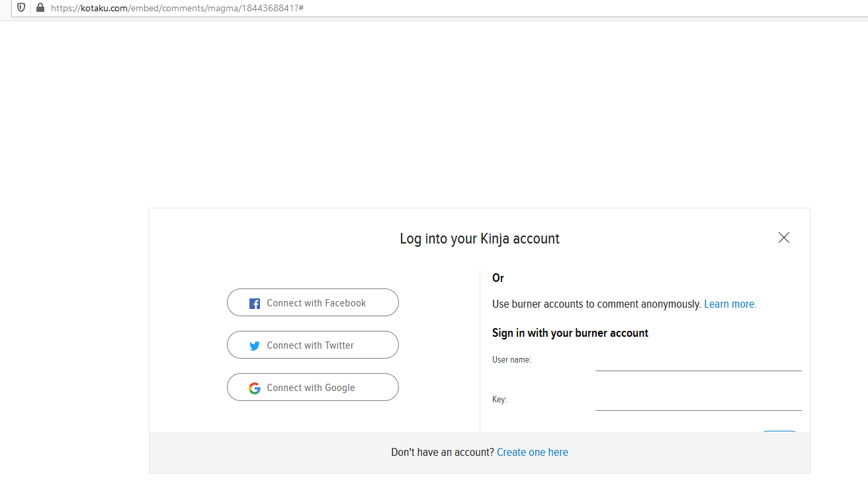Click the X to dismiss the login dialog
Image resolution: width=868 pixels, height=485 pixels.
pos(783,238)
